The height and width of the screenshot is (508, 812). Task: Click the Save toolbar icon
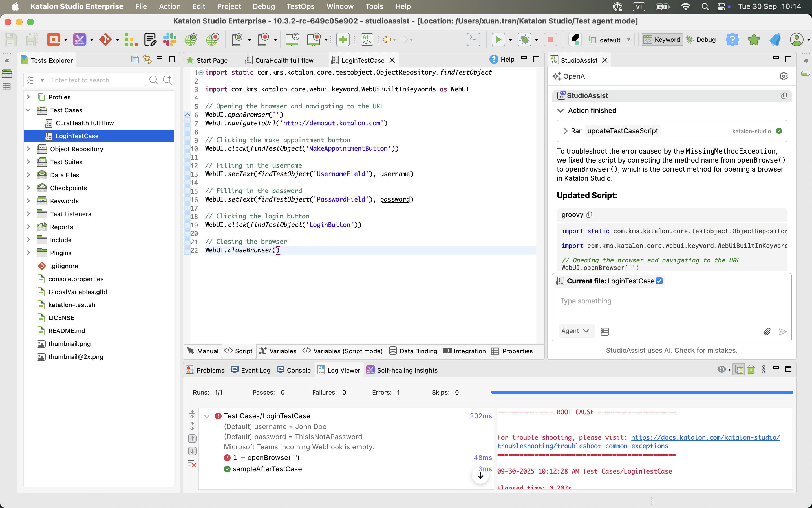click(10, 40)
